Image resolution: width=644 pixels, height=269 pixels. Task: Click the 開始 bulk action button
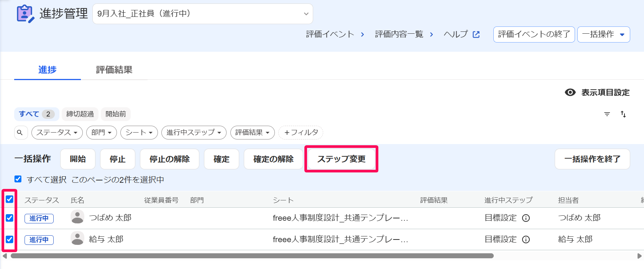[x=78, y=159]
